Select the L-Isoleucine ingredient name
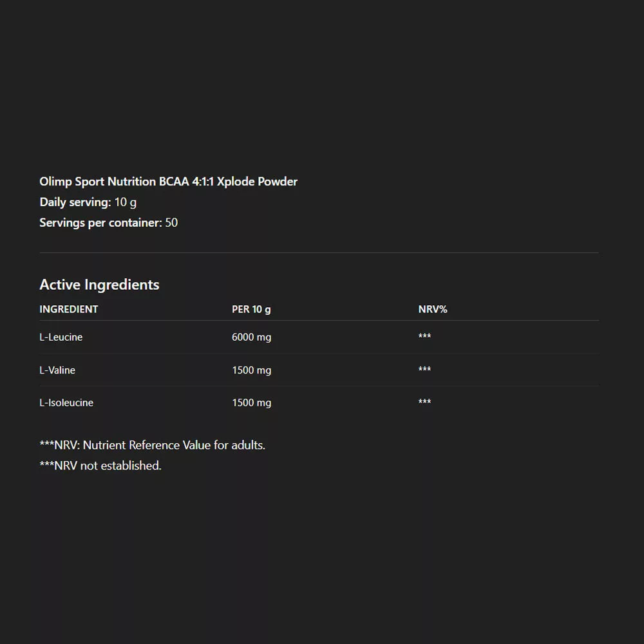 66,402
